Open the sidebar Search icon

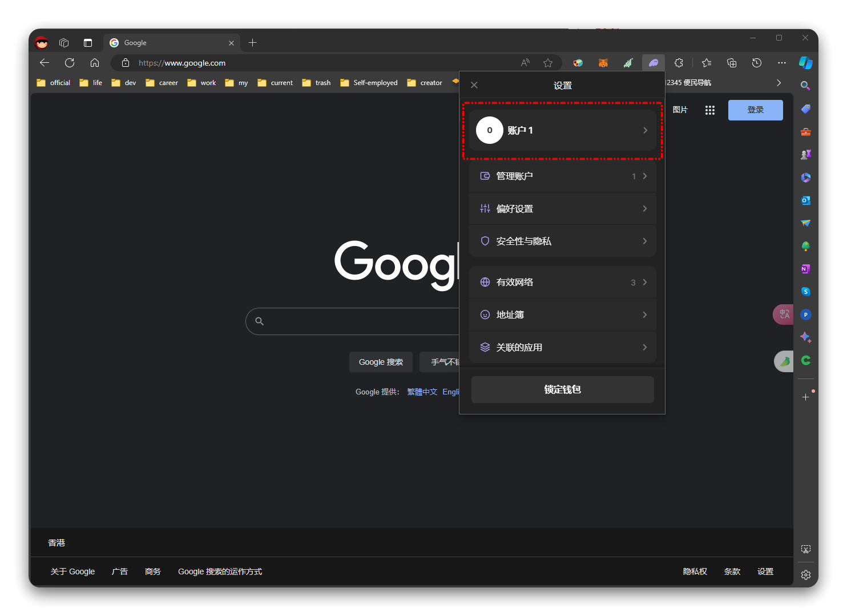point(805,86)
